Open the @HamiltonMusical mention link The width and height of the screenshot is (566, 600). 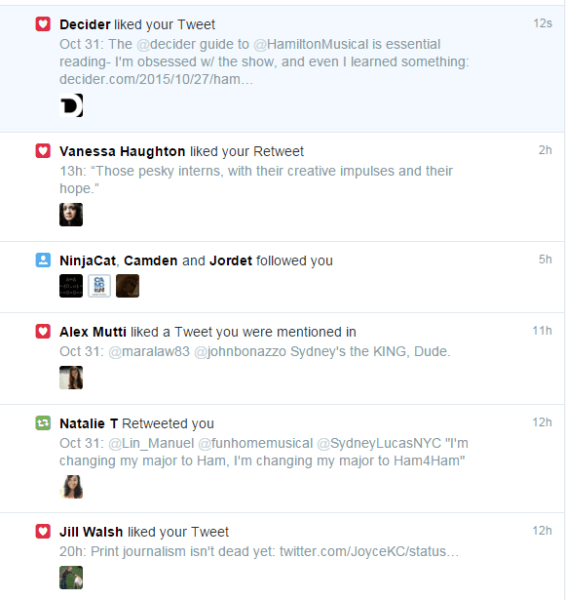coord(311,44)
